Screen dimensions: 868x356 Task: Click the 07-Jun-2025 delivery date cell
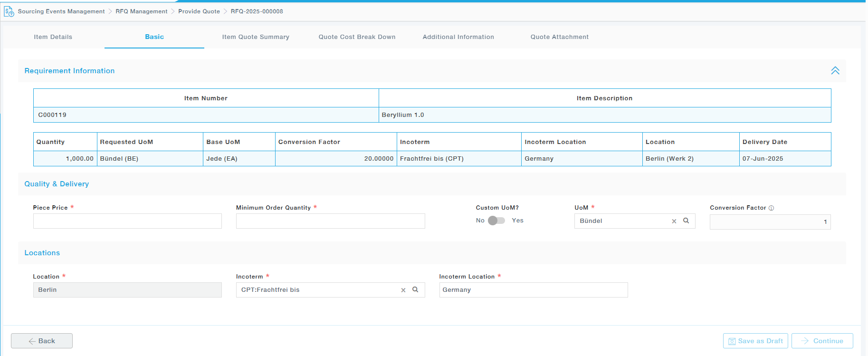point(785,159)
